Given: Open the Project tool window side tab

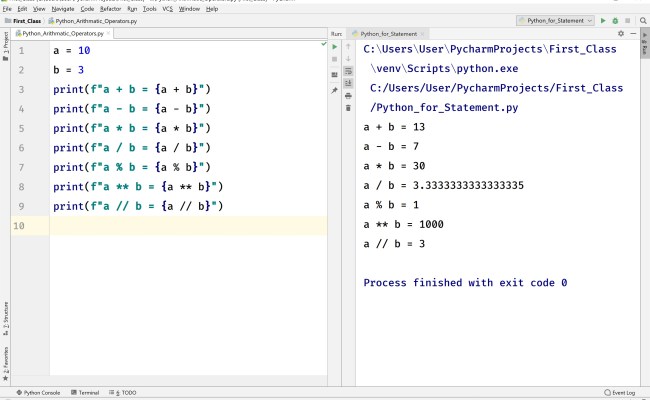Looking at the screenshot, I should pos(5,46).
